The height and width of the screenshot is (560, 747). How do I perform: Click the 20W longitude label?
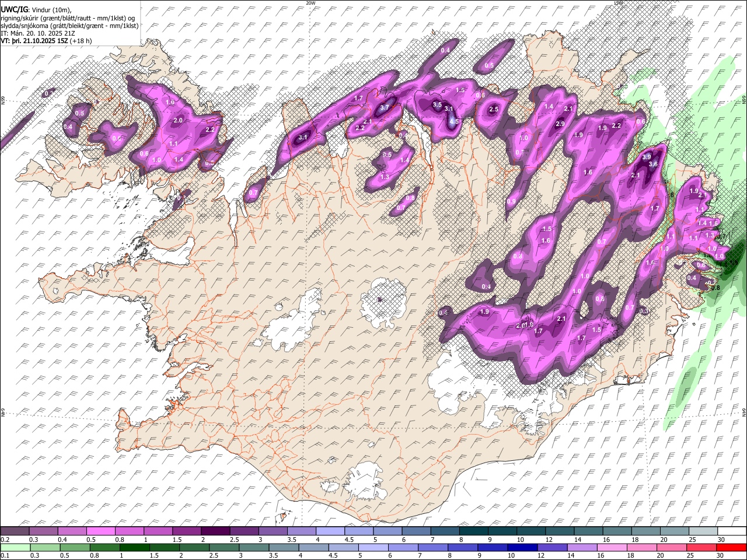(x=310, y=3)
